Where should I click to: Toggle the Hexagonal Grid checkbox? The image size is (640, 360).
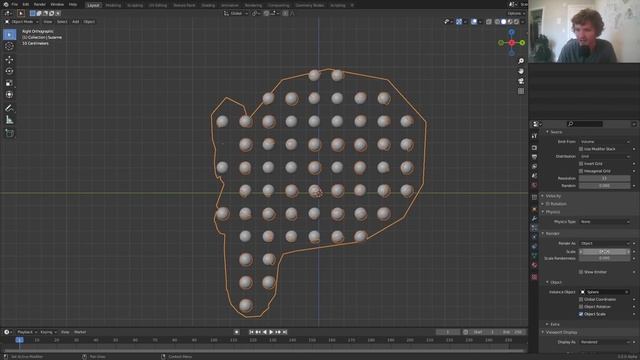coord(581,171)
